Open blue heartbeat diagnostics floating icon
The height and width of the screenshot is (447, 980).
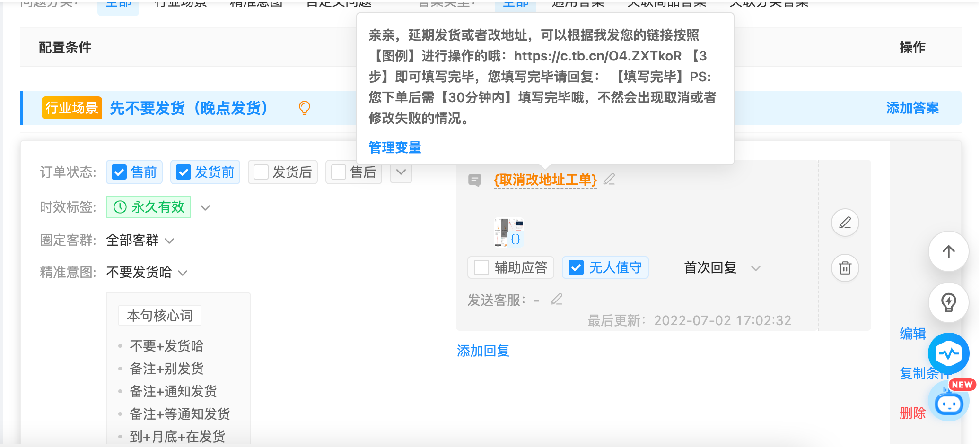[x=949, y=353]
